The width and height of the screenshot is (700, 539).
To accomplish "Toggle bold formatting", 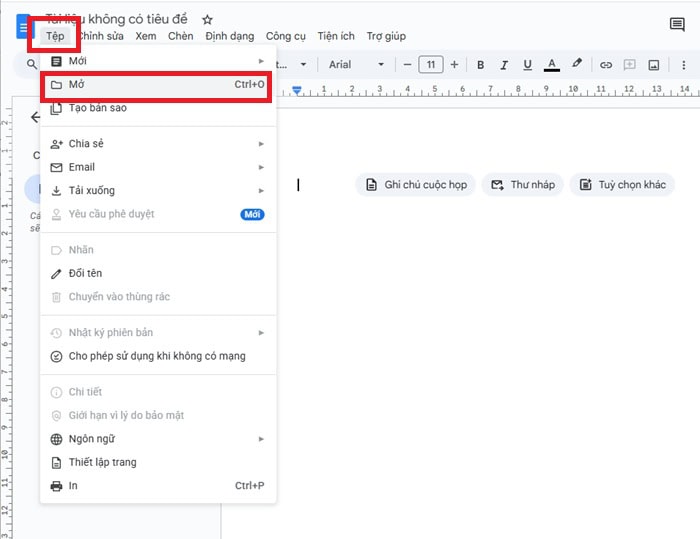I will pos(480,65).
